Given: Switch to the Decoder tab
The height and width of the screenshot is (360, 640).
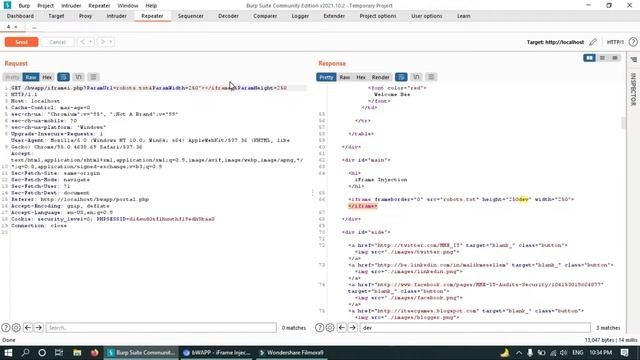Looking at the screenshot, I should (x=228, y=16).
